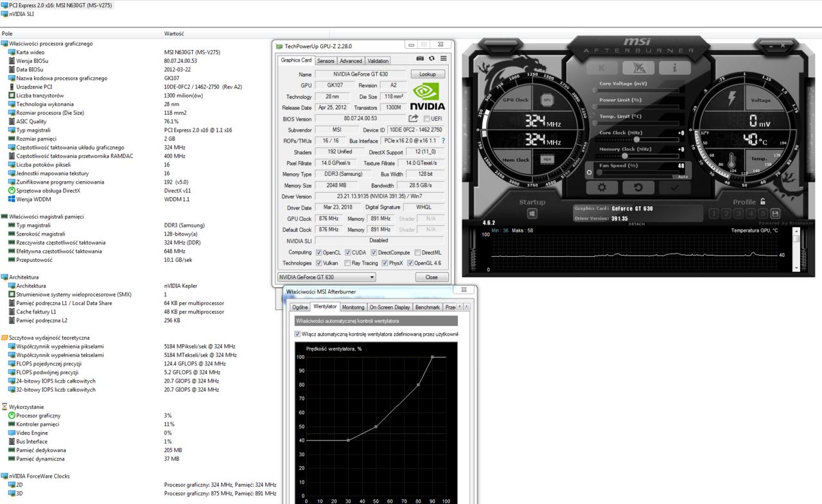Image resolution: width=822 pixels, height=504 pixels.
Task: Toggle the CUDA checkbox
Action: pos(348,252)
